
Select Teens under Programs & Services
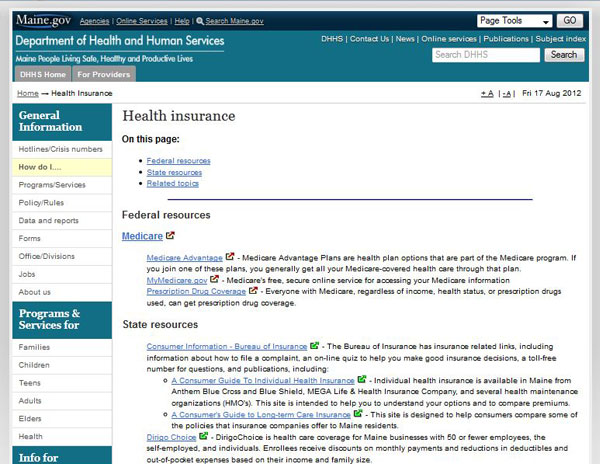point(62,383)
